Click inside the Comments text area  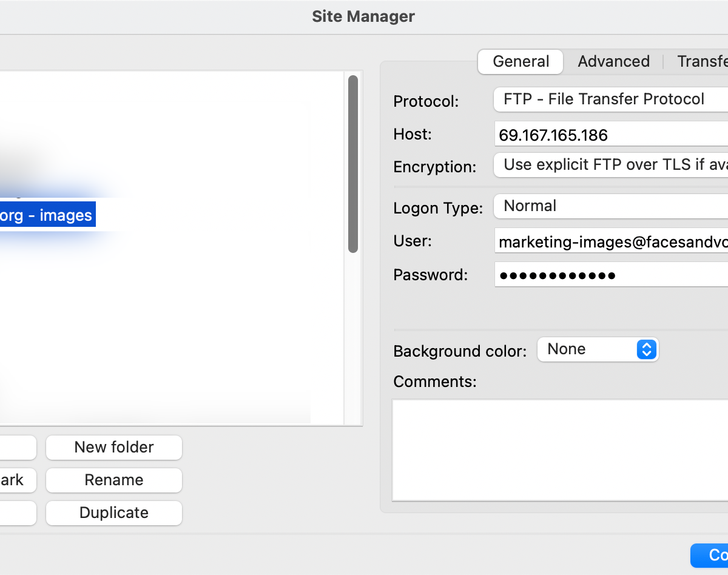click(x=559, y=450)
